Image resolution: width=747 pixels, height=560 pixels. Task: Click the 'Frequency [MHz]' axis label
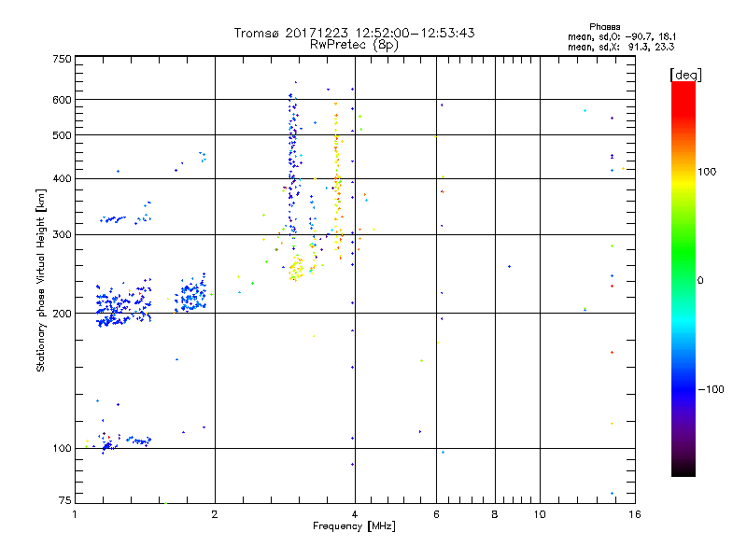coord(354,526)
